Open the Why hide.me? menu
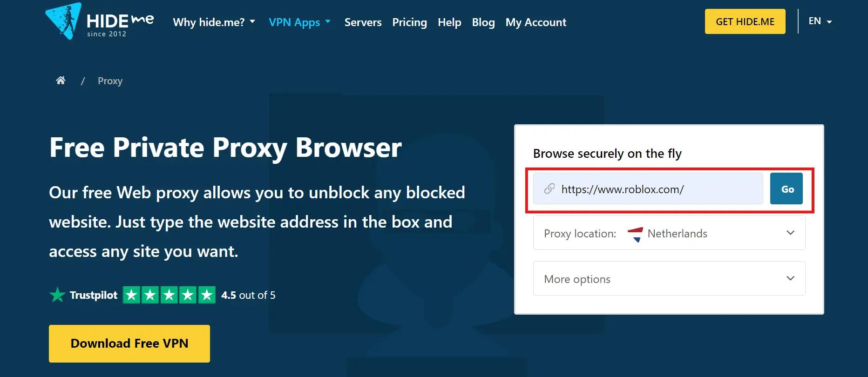This screenshot has width=868, height=377. 214,22
